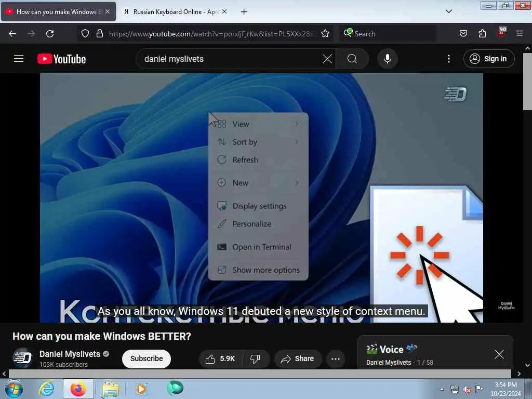Open the Firefox hamburger application menu

520,33
